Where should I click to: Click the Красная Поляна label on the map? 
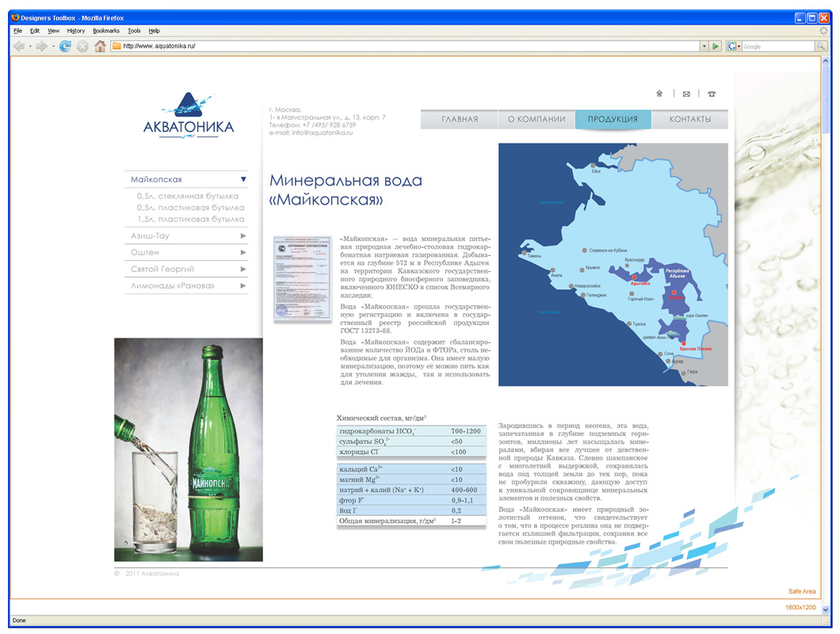tap(695, 349)
